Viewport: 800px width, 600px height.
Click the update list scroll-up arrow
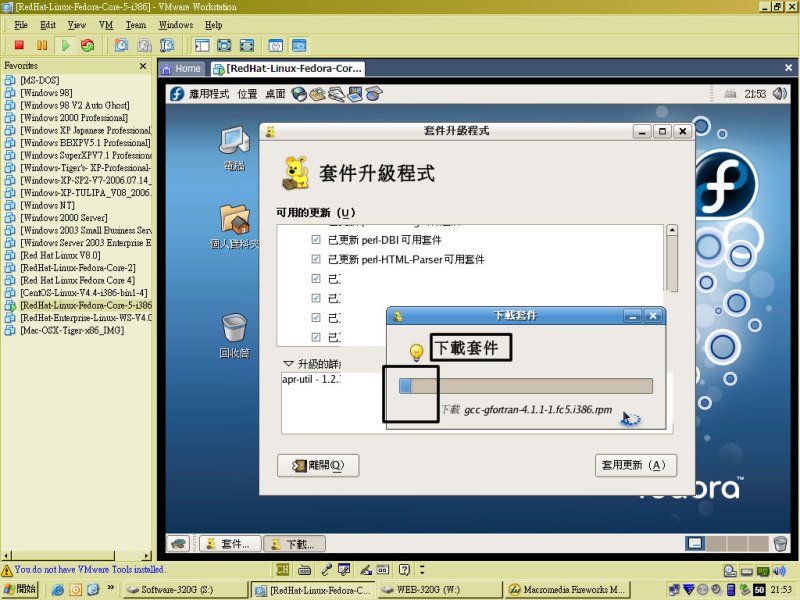672,230
